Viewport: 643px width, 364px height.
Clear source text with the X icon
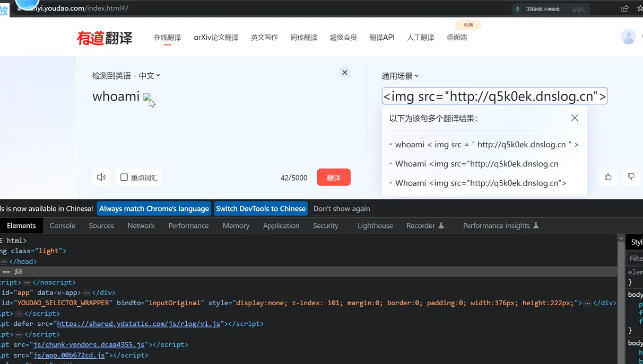345,73
